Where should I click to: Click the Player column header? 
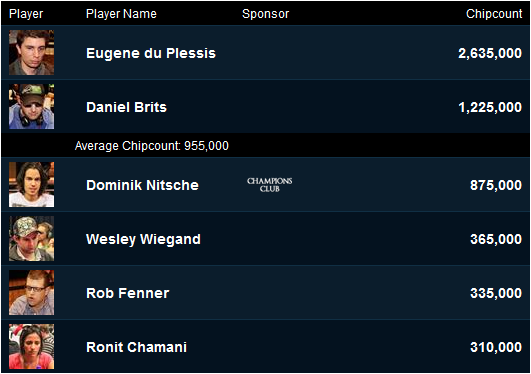tap(26, 14)
